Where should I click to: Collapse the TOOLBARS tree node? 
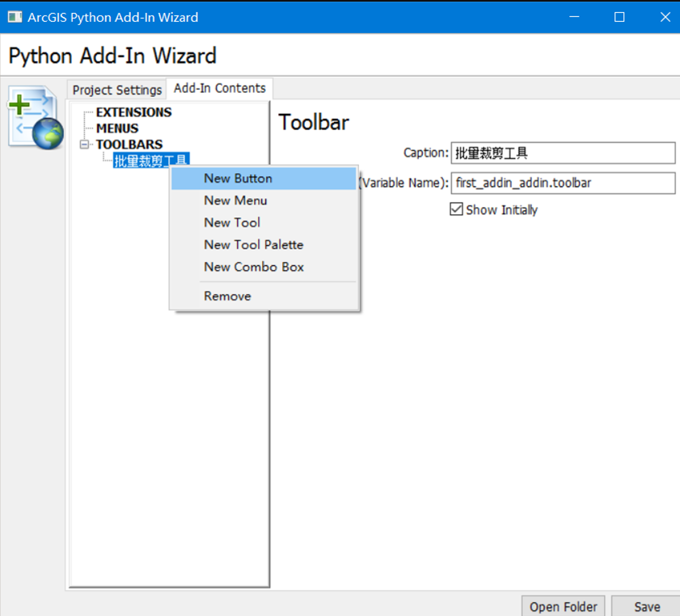tap(85, 145)
